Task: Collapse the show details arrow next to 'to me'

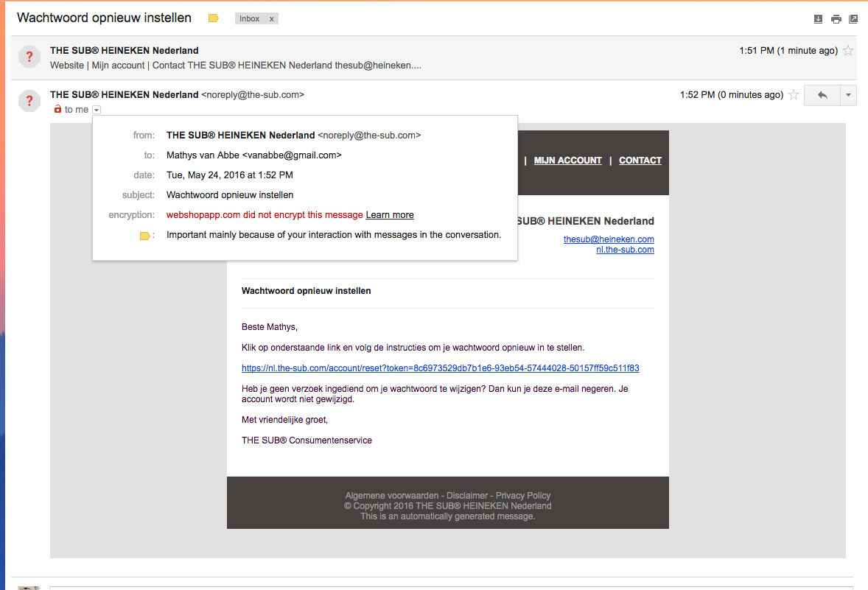Action: coord(97,110)
